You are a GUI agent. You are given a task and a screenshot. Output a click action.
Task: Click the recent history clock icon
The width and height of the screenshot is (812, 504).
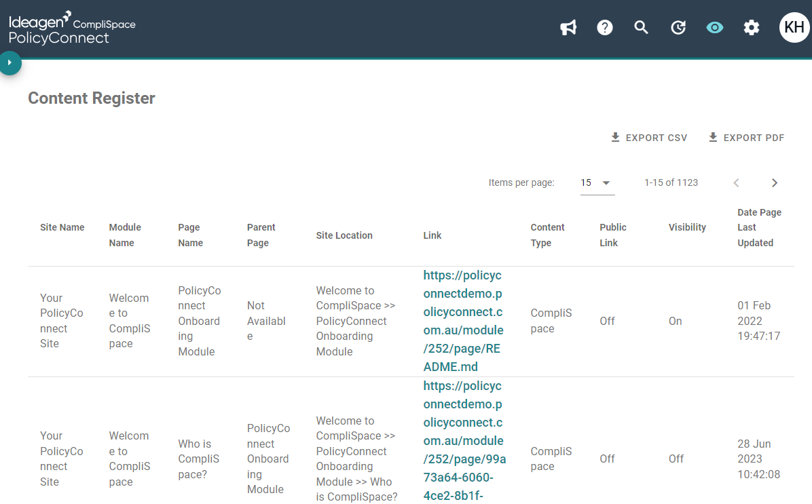tap(678, 27)
